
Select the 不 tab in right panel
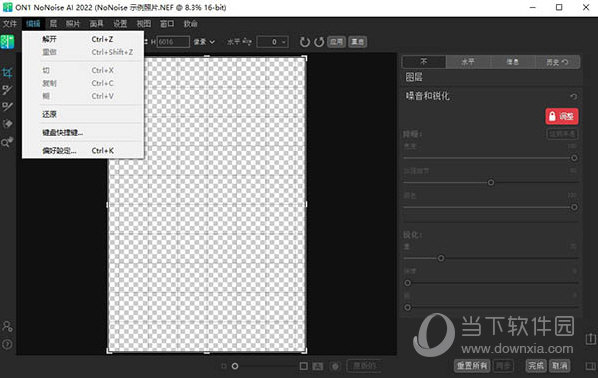click(424, 62)
